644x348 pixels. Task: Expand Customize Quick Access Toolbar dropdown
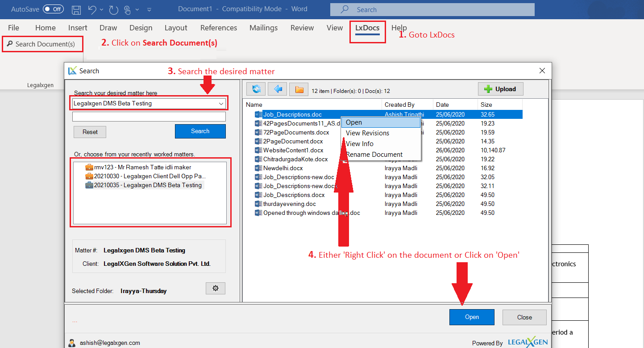pos(149,9)
